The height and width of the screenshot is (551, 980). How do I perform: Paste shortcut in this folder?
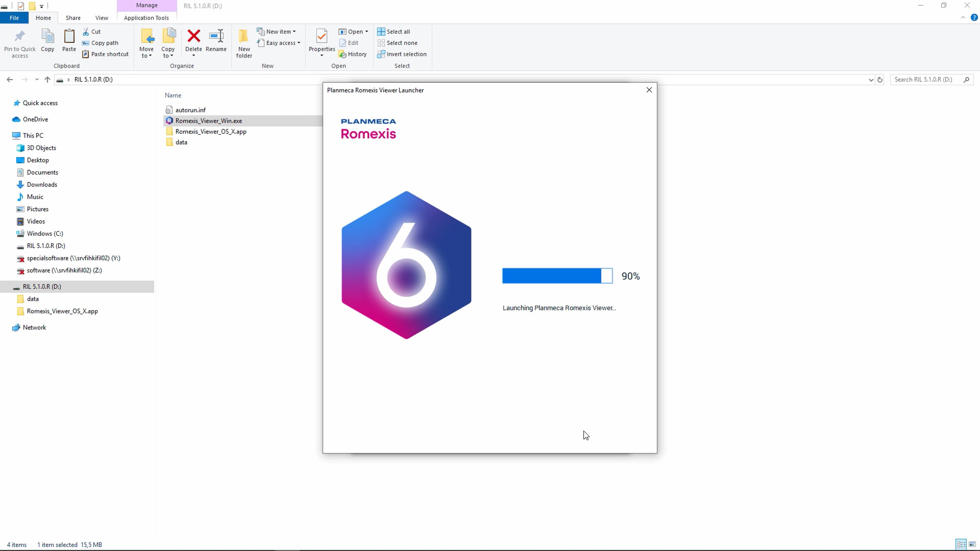click(105, 54)
